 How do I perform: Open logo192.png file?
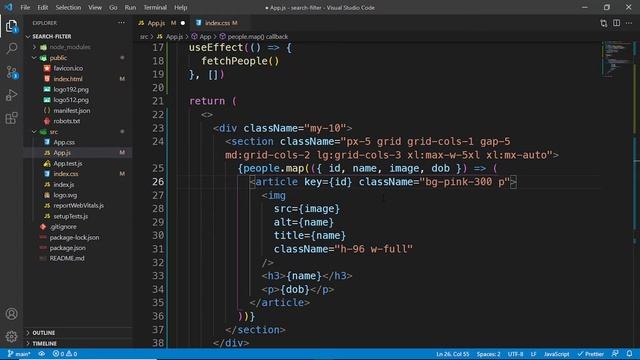pos(71,89)
